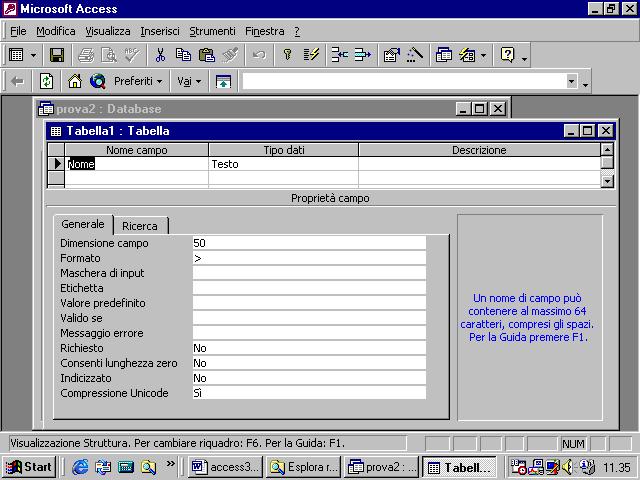Open the View icon dropdown arrow
The width and height of the screenshot is (640, 480).
click(x=33, y=55)
